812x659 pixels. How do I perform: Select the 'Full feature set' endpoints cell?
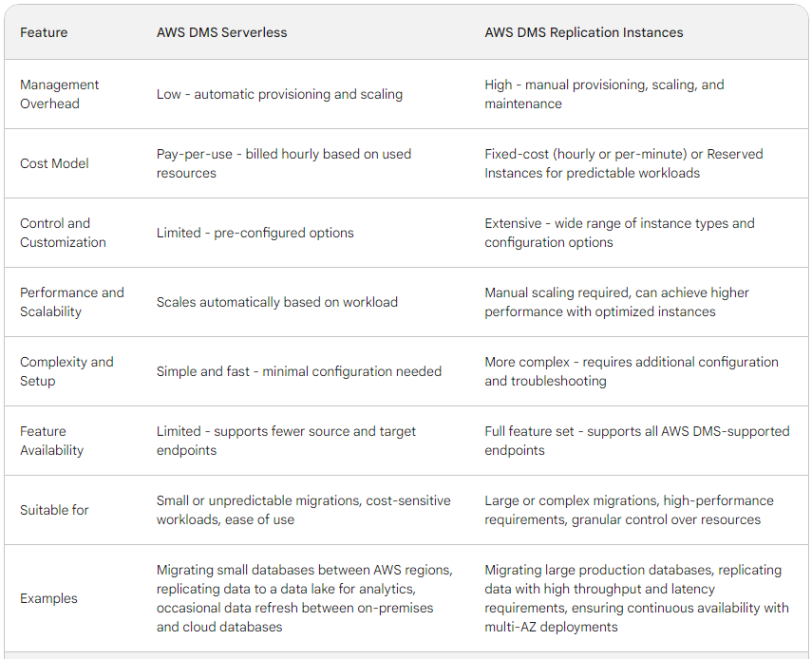[637, 441]
